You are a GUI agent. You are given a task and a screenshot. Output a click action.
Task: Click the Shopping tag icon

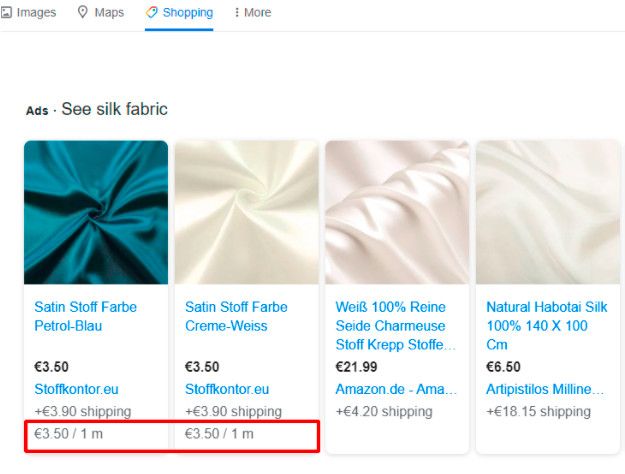[x=152, y=13]
